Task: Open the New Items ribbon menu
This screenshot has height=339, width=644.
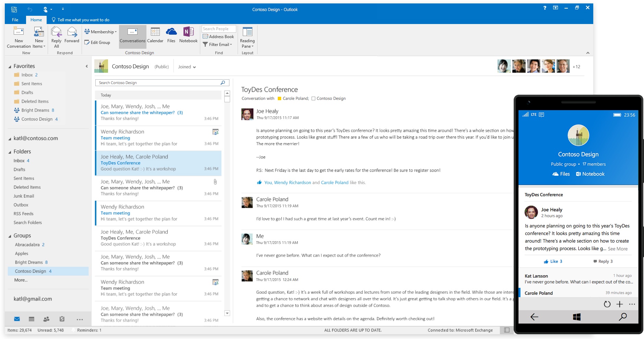Action: [39, 38]
